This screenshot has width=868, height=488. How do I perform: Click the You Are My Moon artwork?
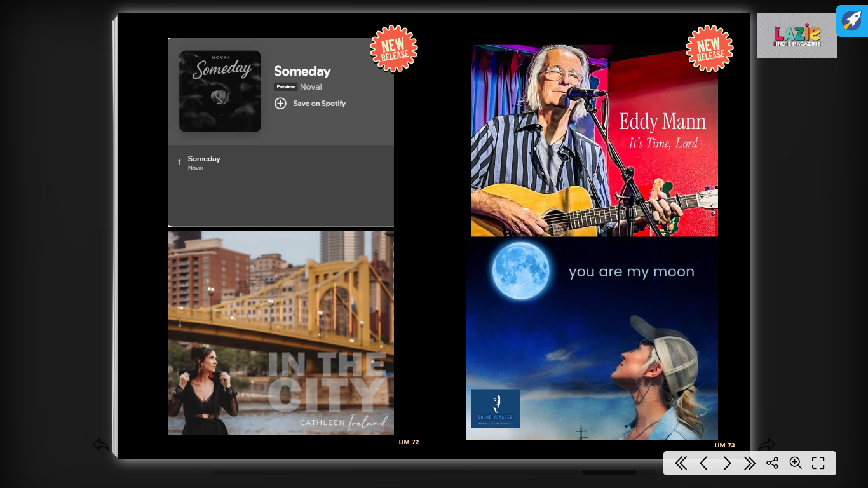point(592,339)
